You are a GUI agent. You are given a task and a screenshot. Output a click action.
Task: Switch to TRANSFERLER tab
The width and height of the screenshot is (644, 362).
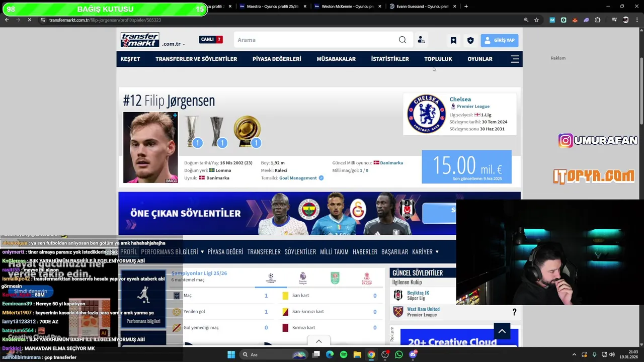(x=264, y=251)
